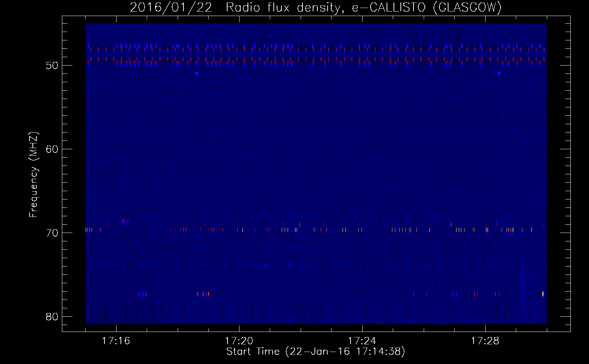Click the '17:28' time tick label

coord(485,341)
